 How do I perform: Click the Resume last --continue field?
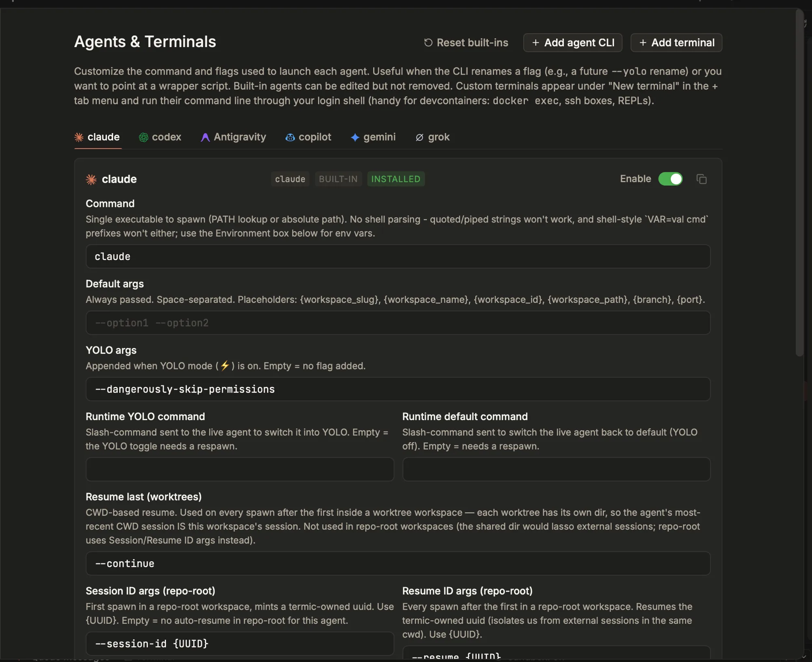click(x=398, y=563)
